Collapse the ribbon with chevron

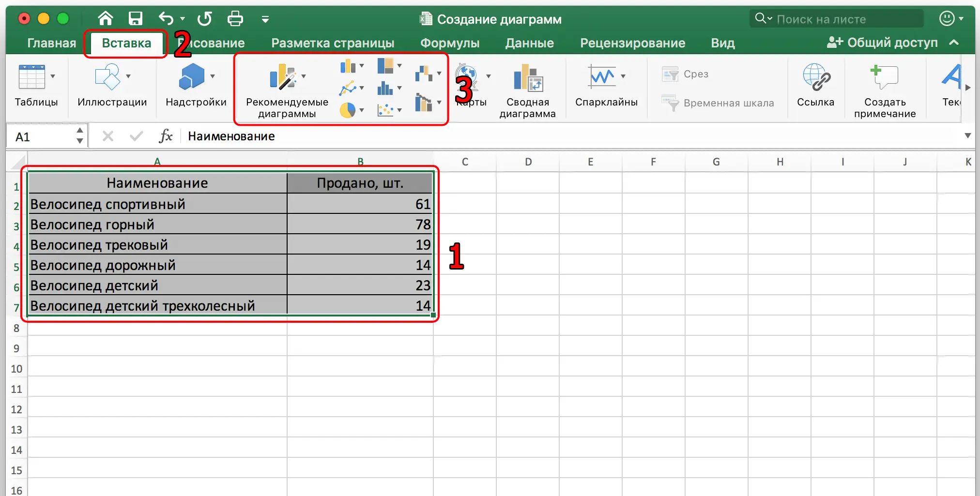pos(954,43)
